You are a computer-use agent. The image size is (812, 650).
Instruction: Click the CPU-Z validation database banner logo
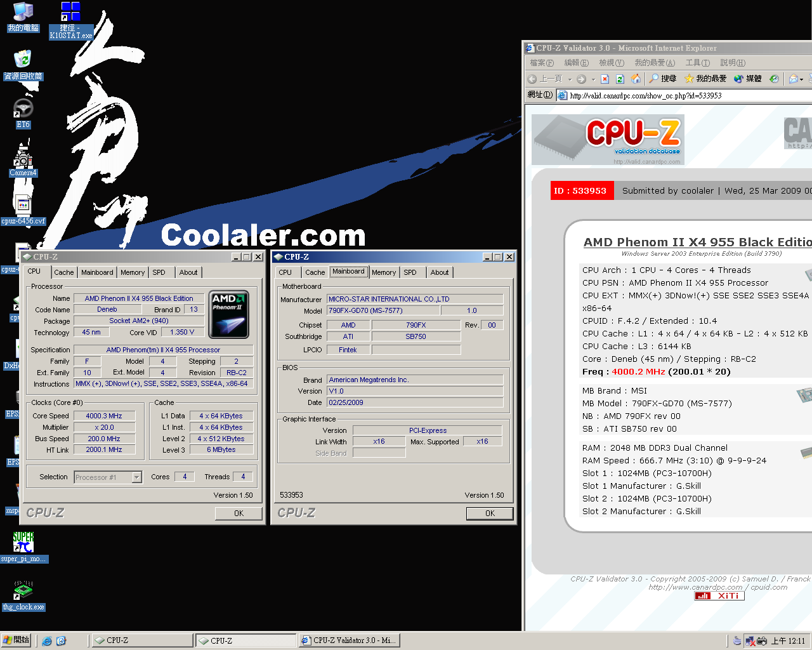coord(608,140)
